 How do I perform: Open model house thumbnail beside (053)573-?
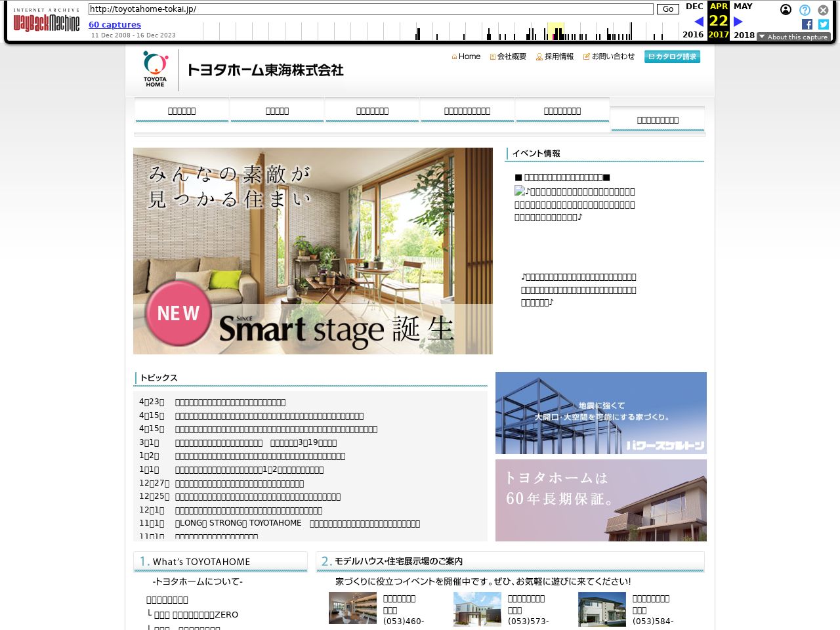pyautogui.click(x=477, y=609)
